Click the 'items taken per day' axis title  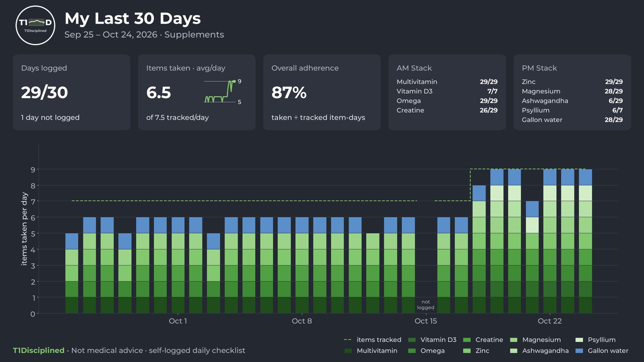[x=24, y=229]
